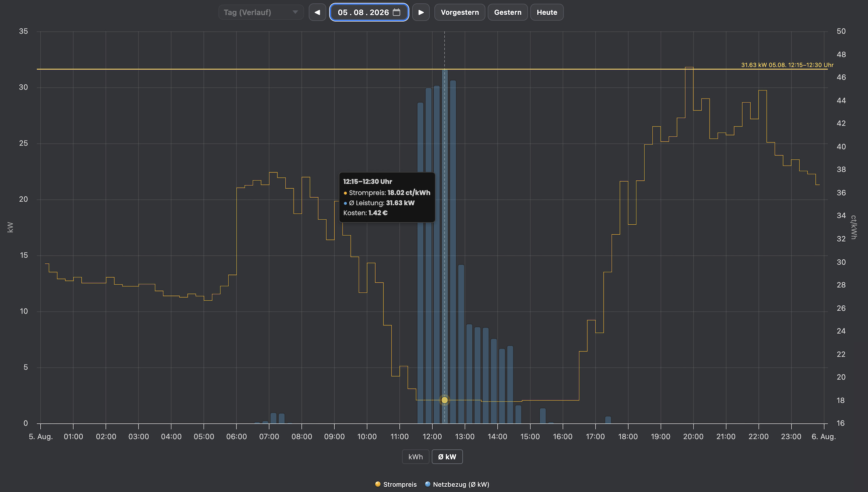
Task: Switch chart unit to kWh
Action: point(415,457)
